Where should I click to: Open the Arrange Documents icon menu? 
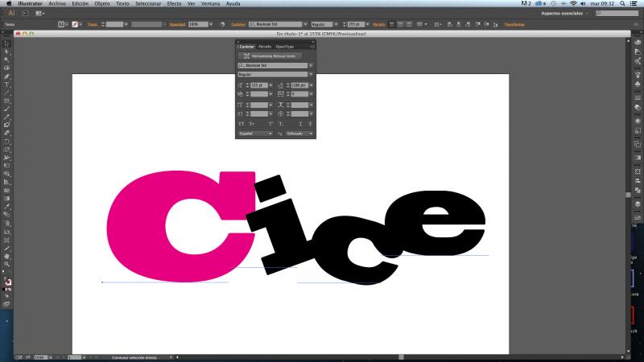(39, 14)
